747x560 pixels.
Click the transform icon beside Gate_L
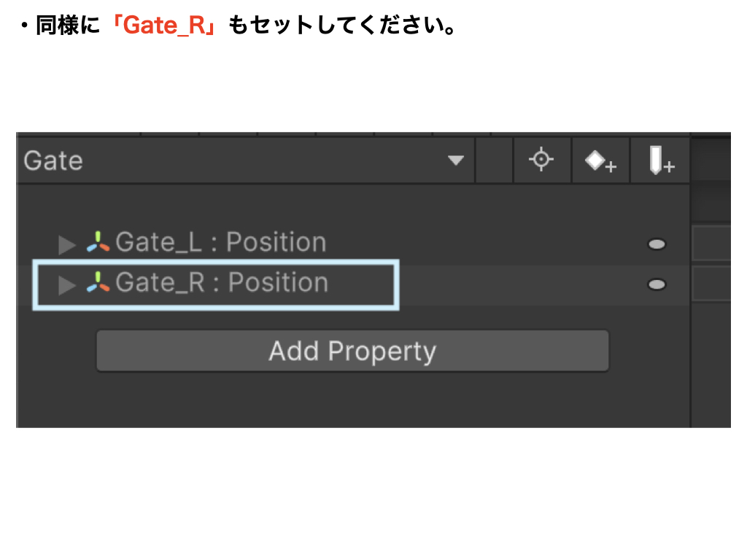pyautogui.click(x=98, y=242)
